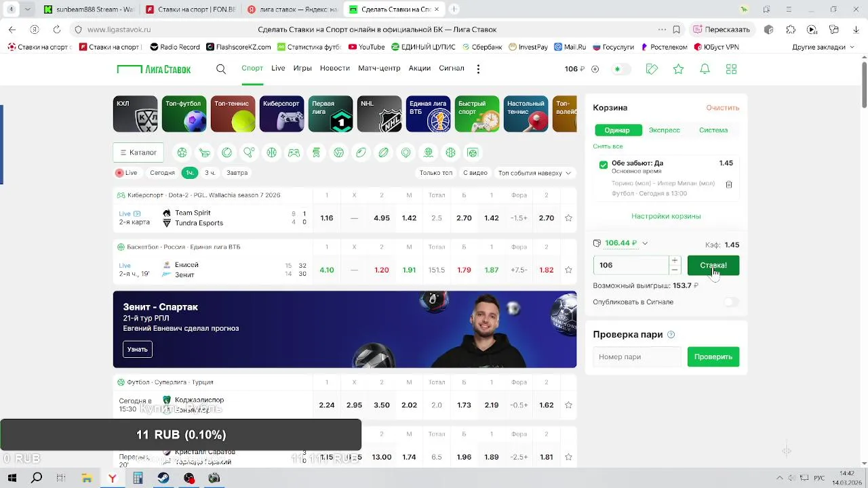Toggle the Live events filter
This screenshot has width=868, height=488.
click(126, 173)
